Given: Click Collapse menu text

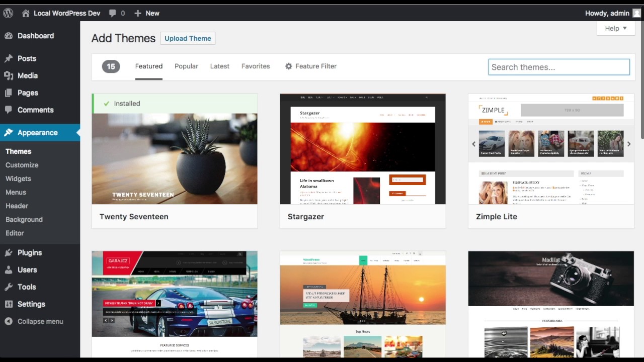Looking at the screenshot, I should [40, 321].
